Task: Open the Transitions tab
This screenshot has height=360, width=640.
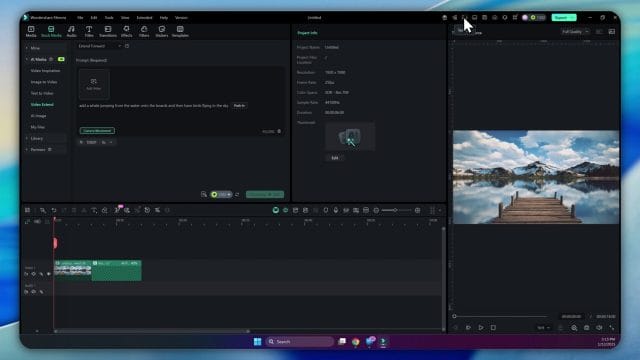Action: [x=108, y=31]
